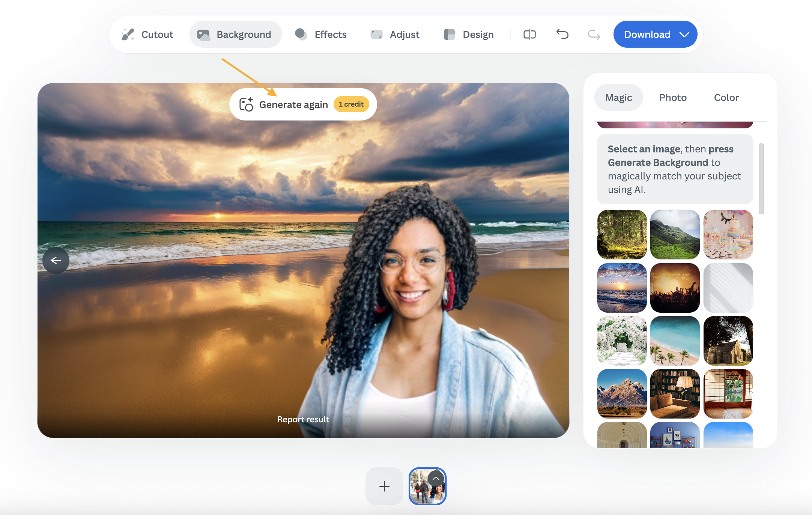Add a new image with the plus button

click(x=384, y=486)
